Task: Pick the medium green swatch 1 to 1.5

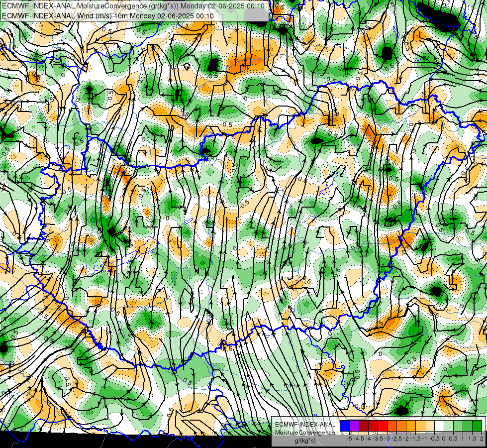Action: coord(468,426)
